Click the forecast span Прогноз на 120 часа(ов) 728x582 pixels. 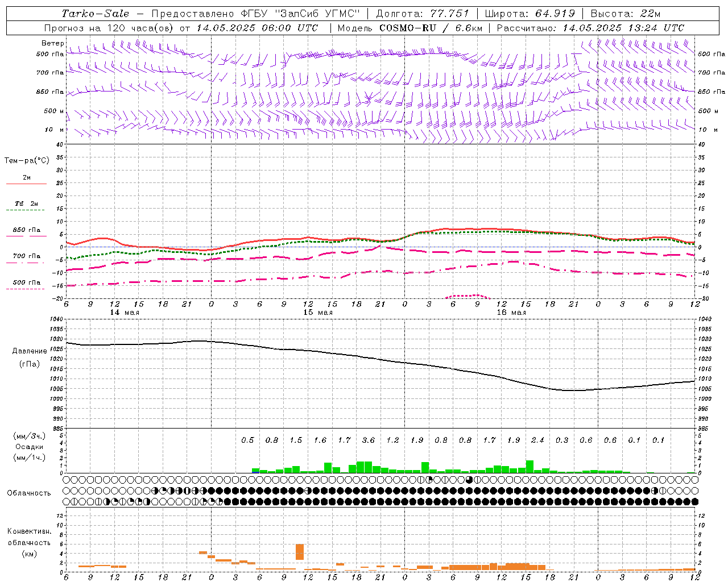[110, 28]
